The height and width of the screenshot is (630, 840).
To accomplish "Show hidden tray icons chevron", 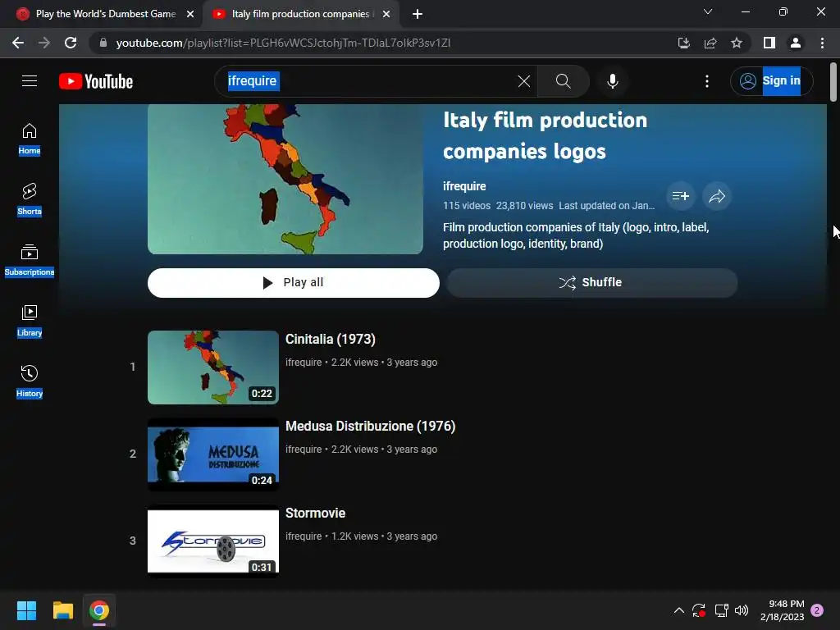I will click(678, 610).
